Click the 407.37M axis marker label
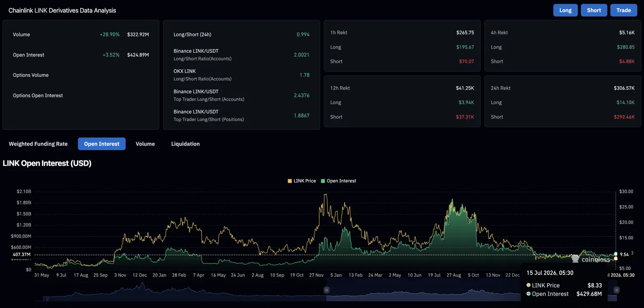Image resolution: width=644 pixels, height=308 pixels. coord(22,255)
